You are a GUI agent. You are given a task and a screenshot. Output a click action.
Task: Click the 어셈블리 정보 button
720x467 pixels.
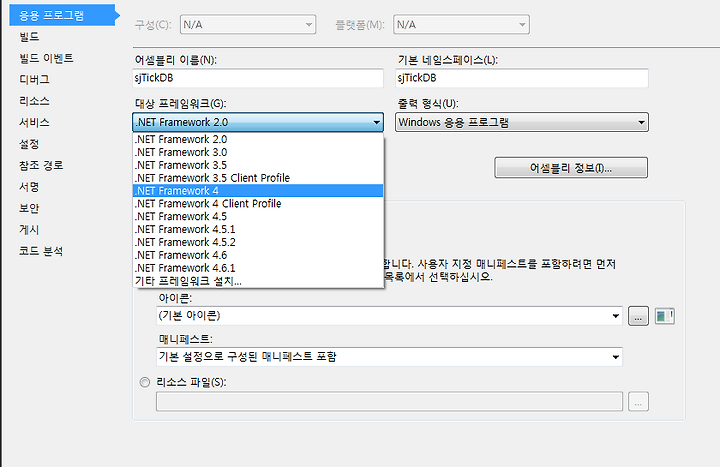coord(571,168)
